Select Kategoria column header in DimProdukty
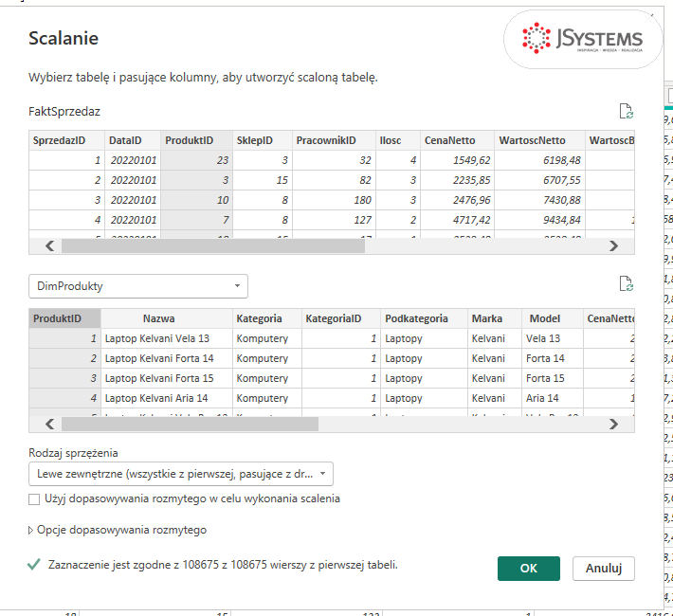 (x=267, y=318)
